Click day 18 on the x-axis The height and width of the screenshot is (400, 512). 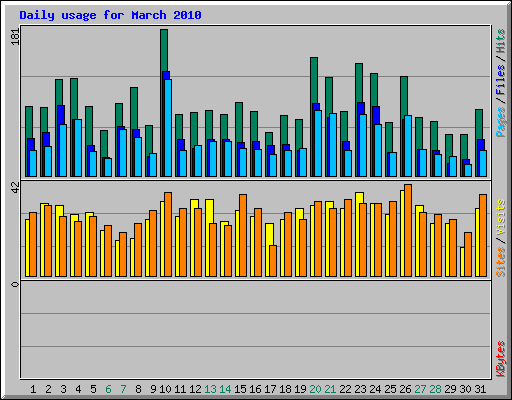point(285,389)
